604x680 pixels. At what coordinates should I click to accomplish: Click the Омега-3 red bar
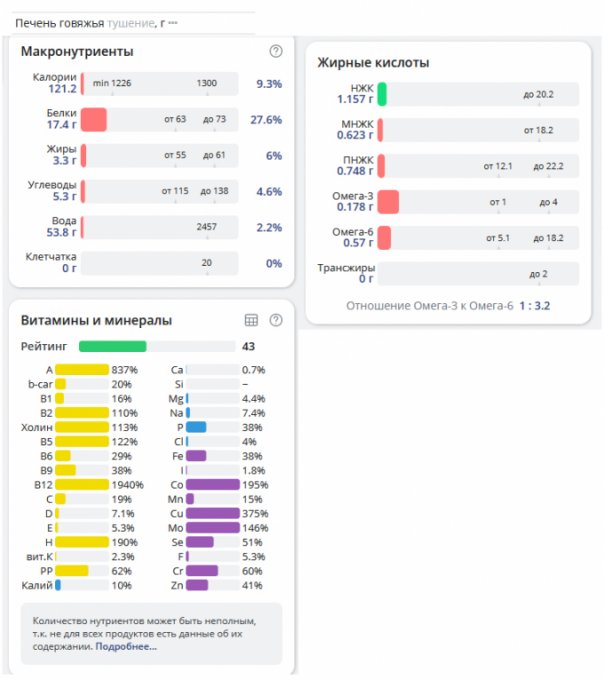coord(389,202)
